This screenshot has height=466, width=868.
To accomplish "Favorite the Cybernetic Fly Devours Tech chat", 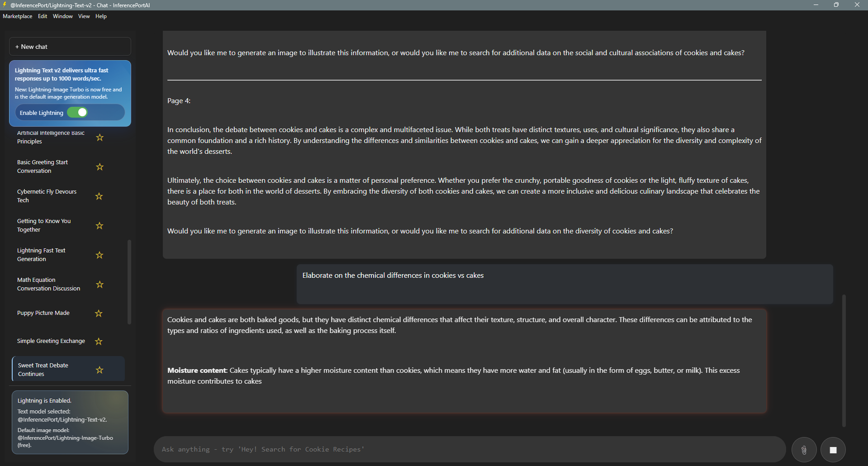I will point(99,196).
